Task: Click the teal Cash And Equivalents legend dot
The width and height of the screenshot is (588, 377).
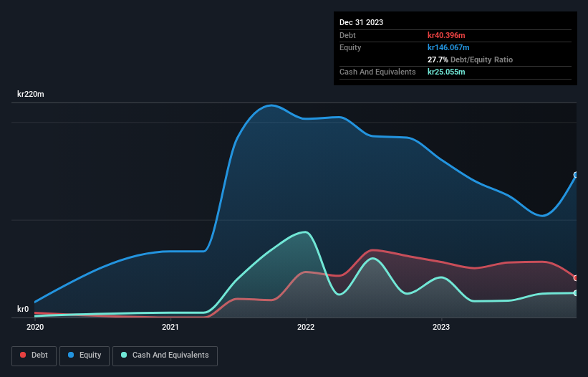Action: (124, 355)
